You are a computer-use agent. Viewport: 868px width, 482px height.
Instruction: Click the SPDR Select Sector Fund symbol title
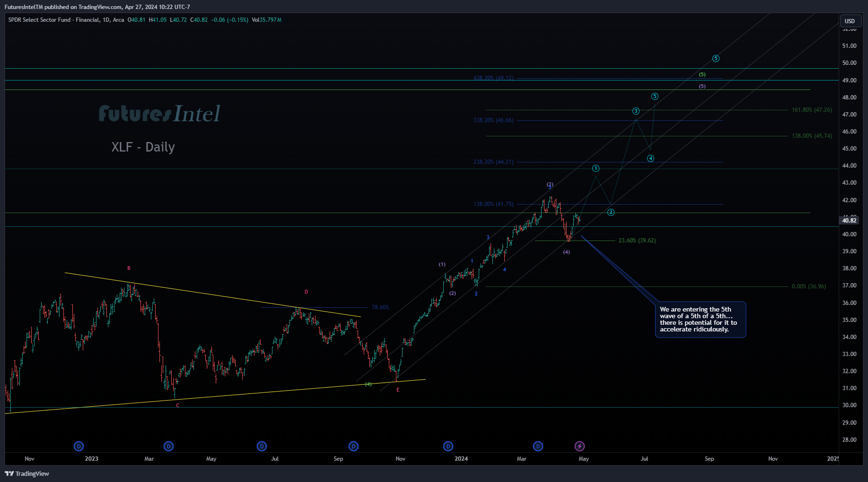tap(54, 20)
